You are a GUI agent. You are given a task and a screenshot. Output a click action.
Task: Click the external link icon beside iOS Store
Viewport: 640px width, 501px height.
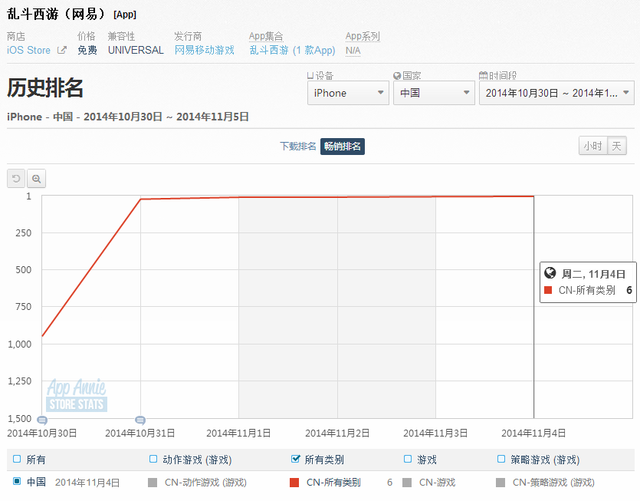(x=62, y=50)
